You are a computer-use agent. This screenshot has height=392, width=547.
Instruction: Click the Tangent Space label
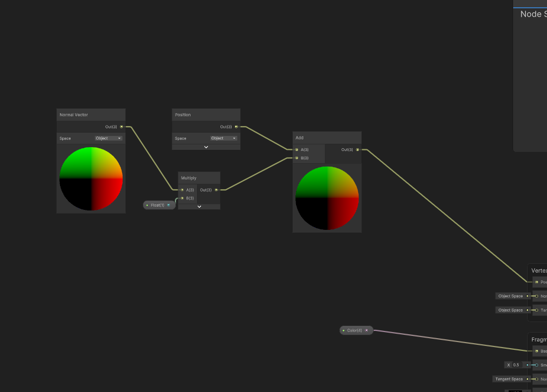pos(509,379)
